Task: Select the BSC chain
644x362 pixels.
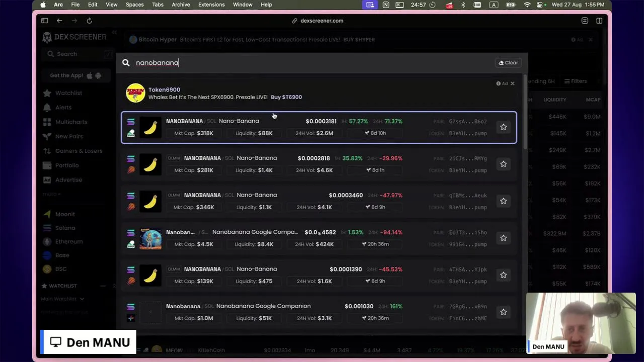Action: coord(61,269)
